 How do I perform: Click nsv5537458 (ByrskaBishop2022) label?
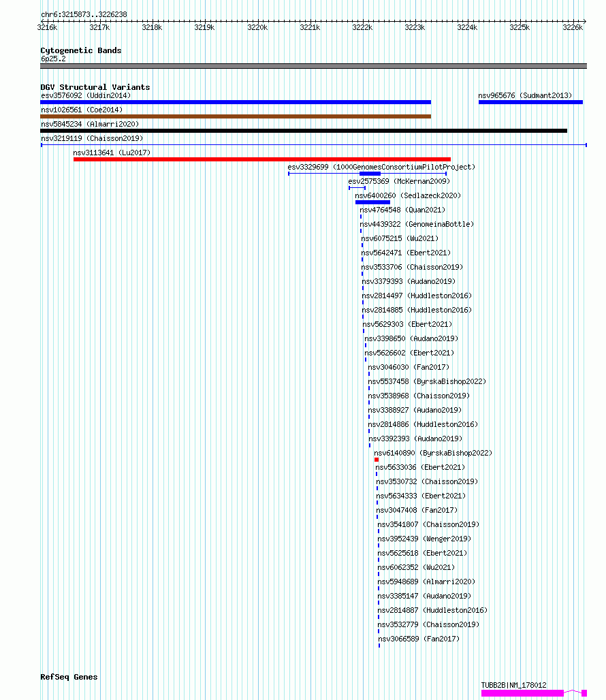point(427,381)
